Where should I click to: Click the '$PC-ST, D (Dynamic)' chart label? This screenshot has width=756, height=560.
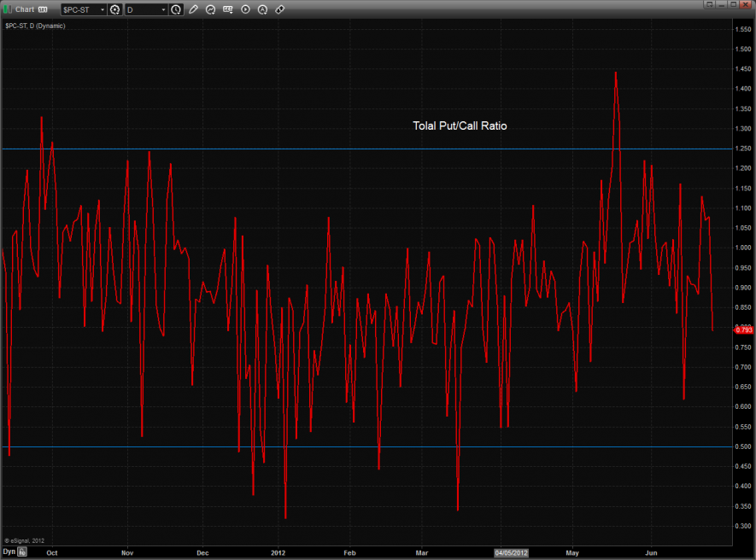(x=35, y=26)
